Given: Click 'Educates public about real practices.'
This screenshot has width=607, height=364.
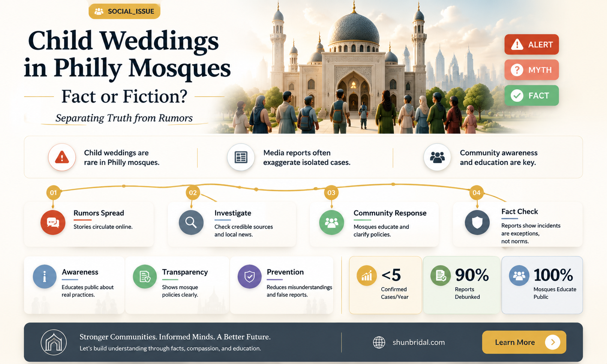Looking at the screenshot, I should [88, 291].
